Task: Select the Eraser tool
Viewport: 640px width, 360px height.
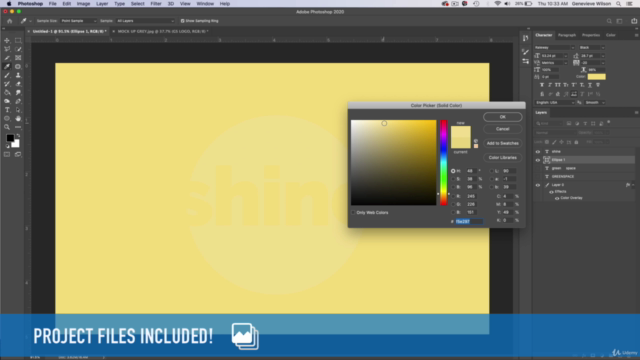Action: coord(18,84)
